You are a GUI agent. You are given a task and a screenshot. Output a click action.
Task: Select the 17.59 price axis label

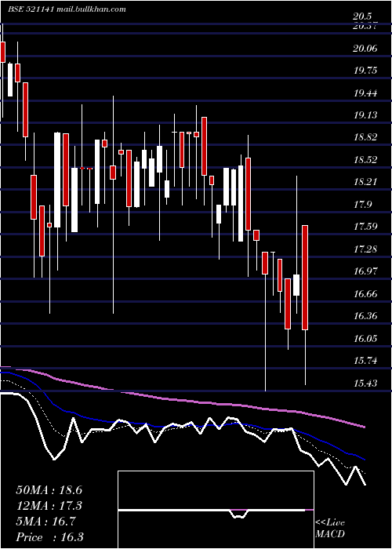(x=365, y=227)
